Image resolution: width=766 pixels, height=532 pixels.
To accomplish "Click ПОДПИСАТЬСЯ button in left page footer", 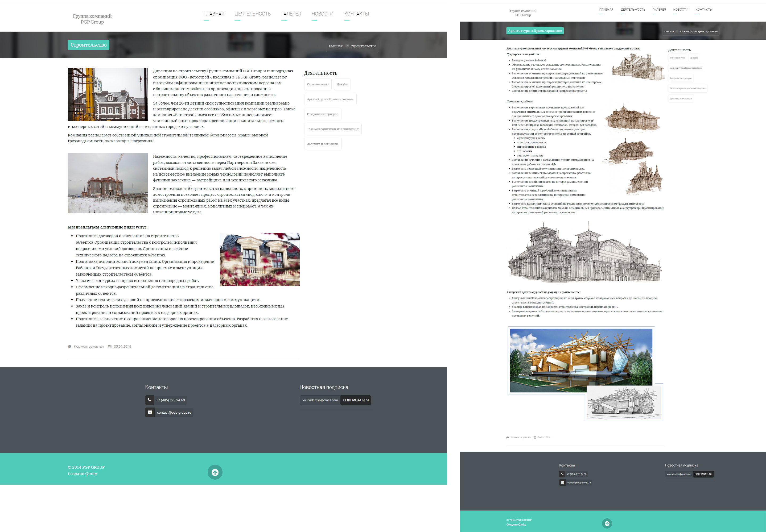I will (x=356, y=400).
